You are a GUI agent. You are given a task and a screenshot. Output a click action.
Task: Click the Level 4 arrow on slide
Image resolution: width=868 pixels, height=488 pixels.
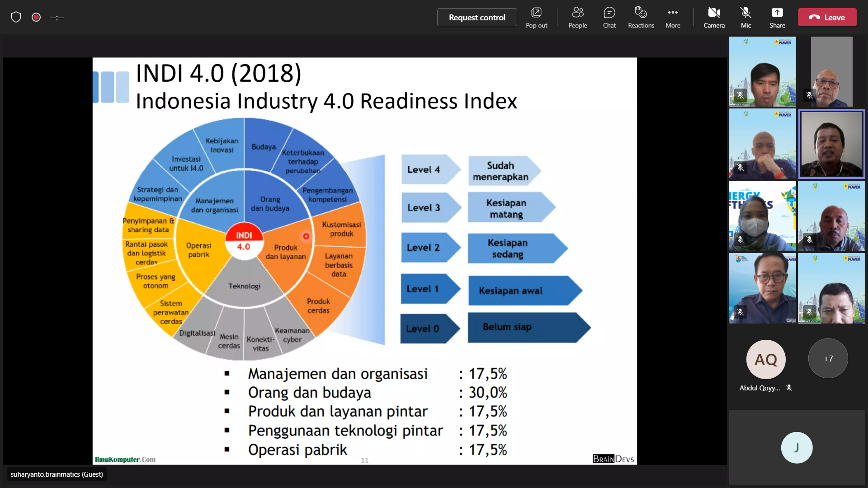click(427, 169)
